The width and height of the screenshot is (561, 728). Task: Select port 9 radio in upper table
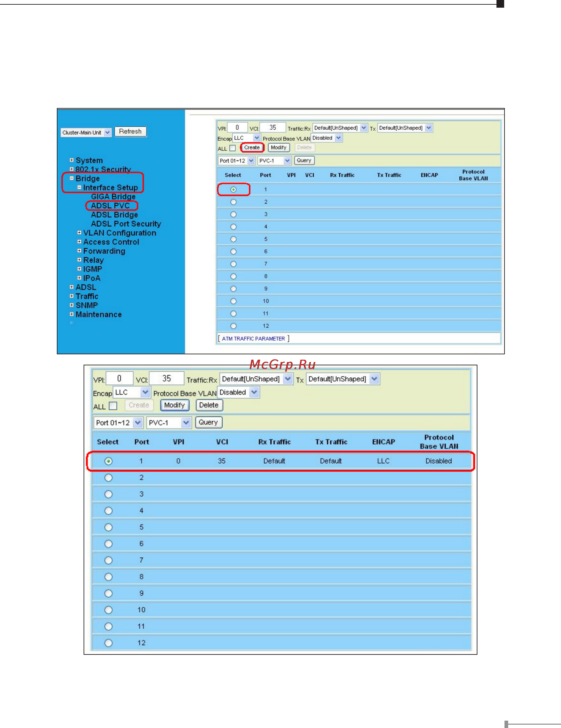233,289
